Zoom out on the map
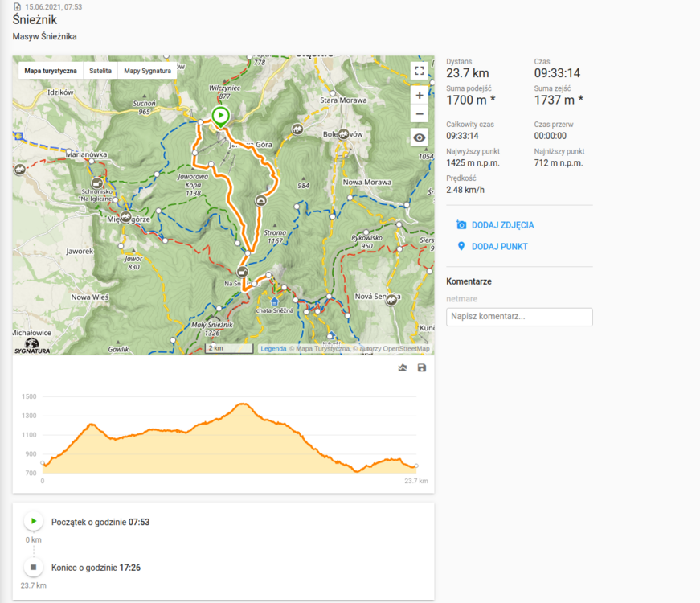This screenshot has width=700, height=603. tap(419, 114)
